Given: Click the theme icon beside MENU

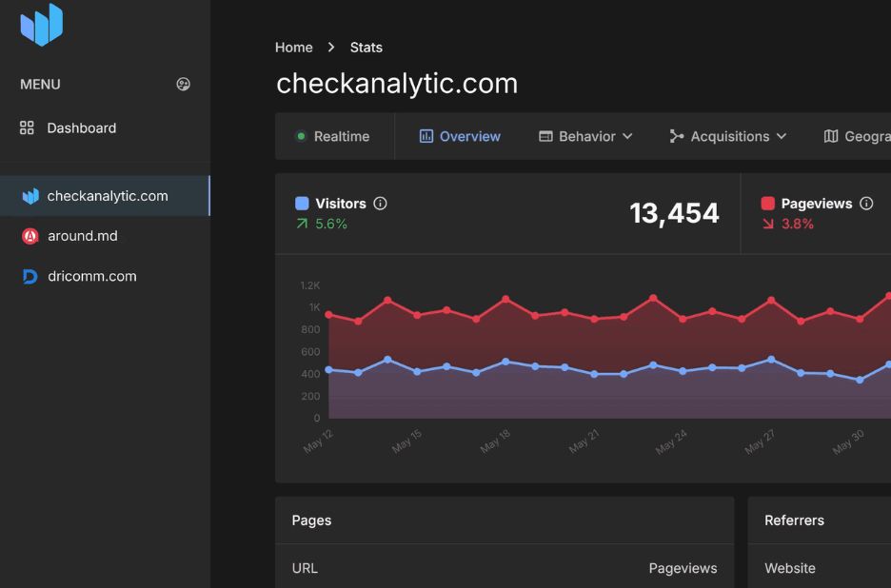Looking at the screenshot, I should coord(184,84).
